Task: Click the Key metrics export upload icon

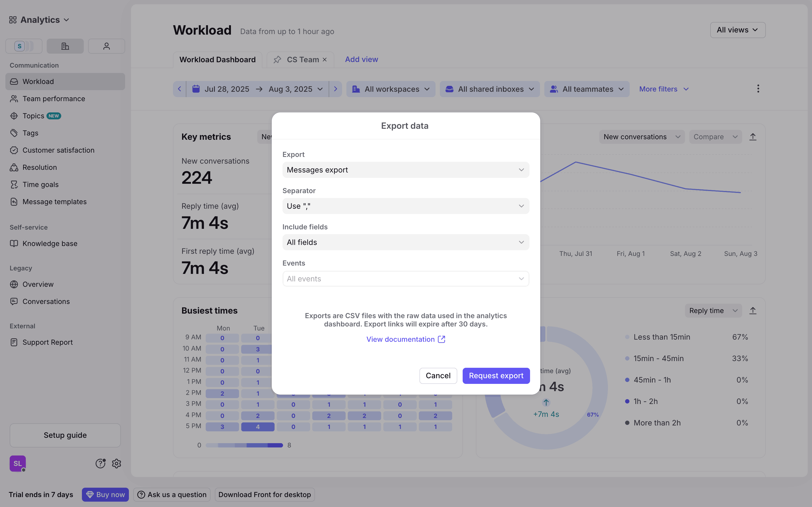Action: tap(753, 137)
